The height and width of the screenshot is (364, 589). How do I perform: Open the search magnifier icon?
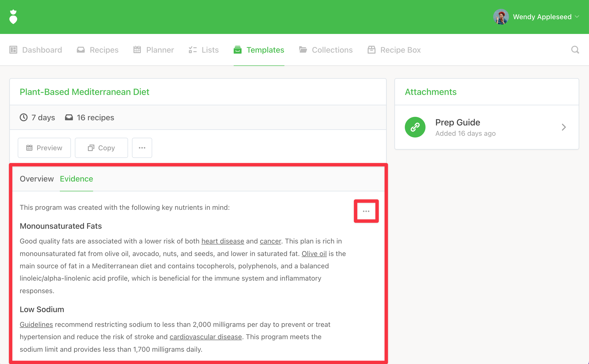point(575,50)
